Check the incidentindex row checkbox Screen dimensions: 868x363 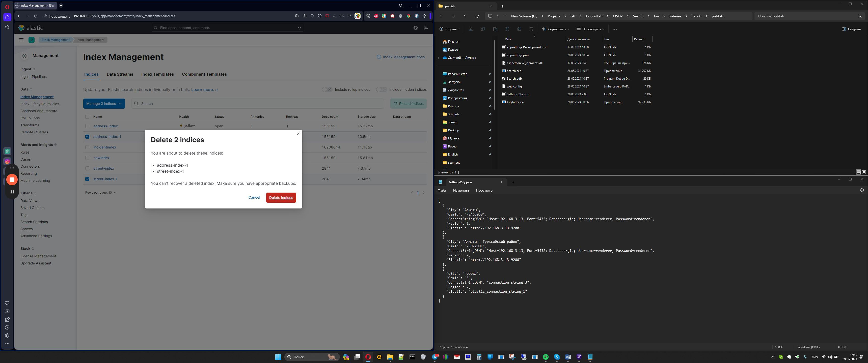pos(87,147)
